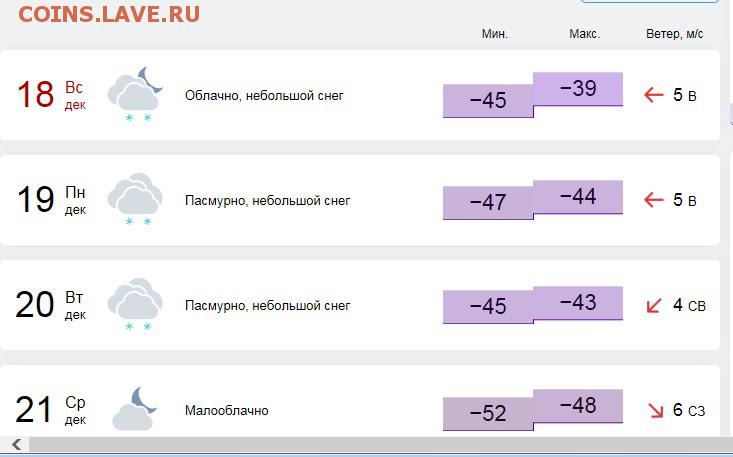This screenshot has height=457, width=733.
Task: Select the date 18 Sunday row
Action: click(50, 95)
